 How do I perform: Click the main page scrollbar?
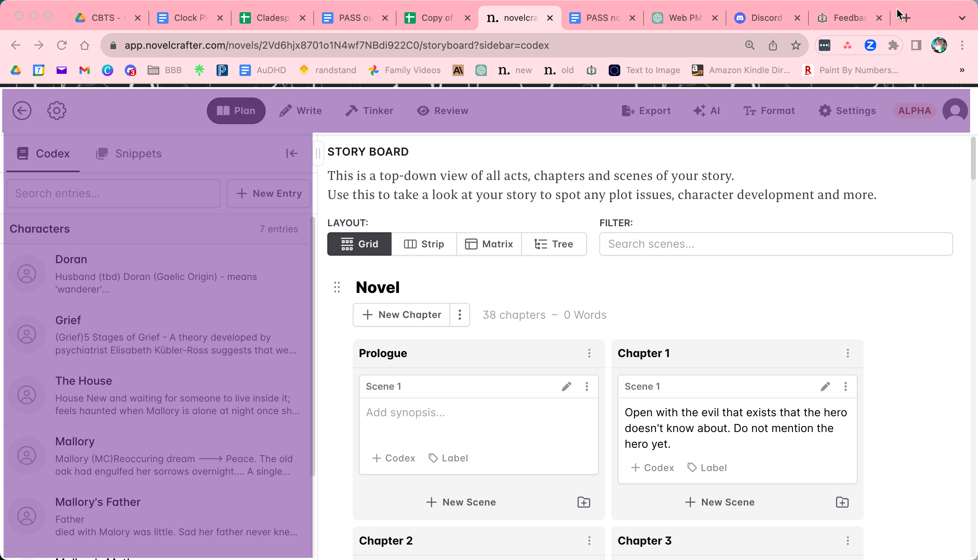point(973,158)
